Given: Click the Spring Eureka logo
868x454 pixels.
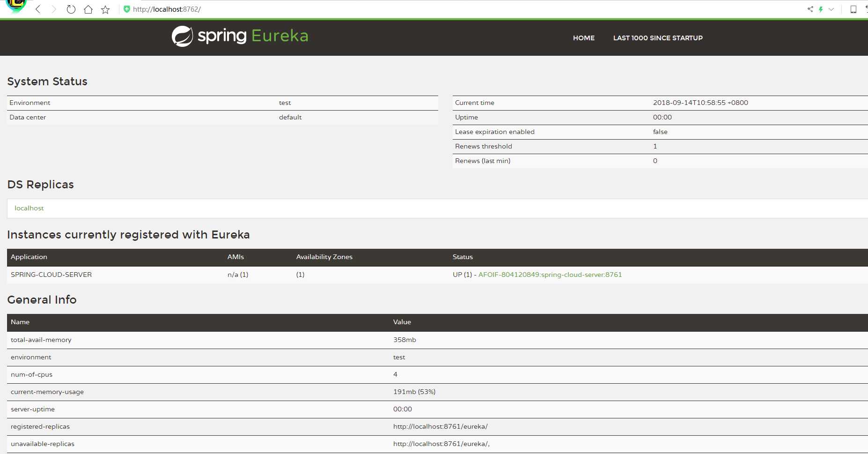Looking at the screenshot, I should (240, 36).
